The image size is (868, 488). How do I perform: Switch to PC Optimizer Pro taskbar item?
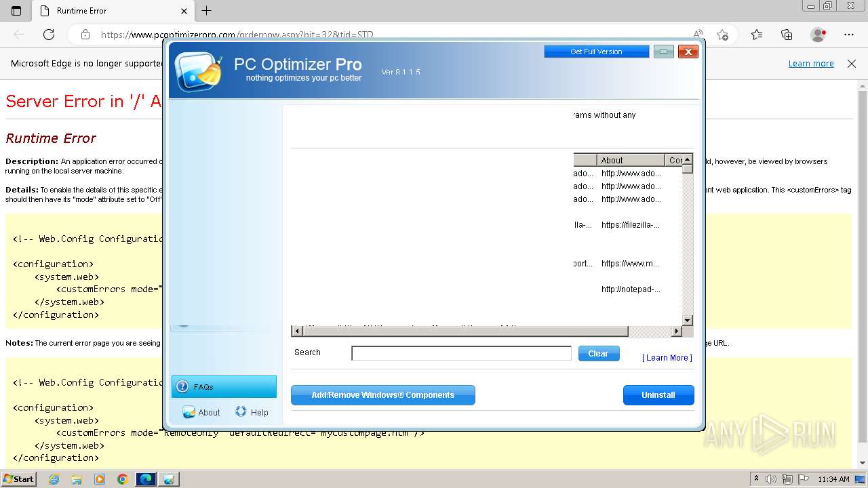pyautogui.click(x=169, y=479)
